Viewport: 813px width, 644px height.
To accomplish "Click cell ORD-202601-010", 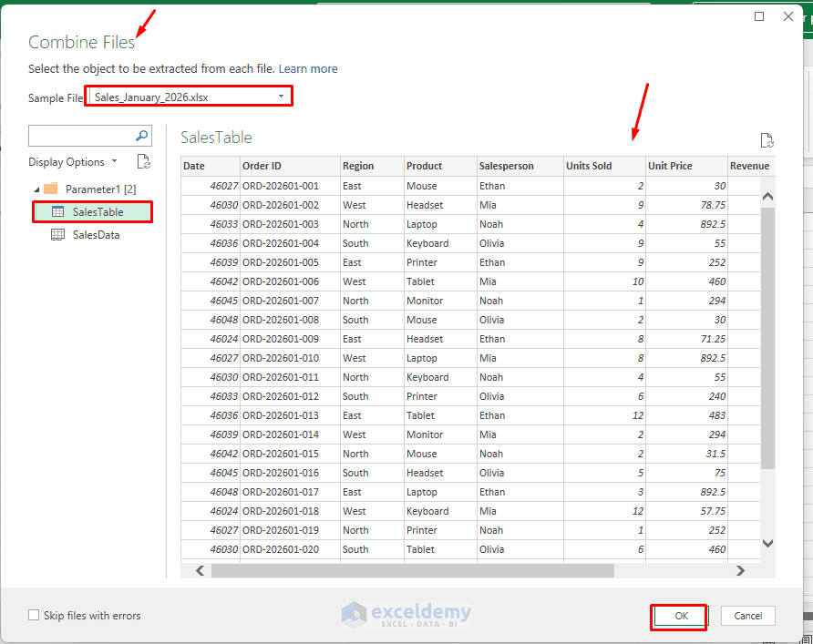I will pos(290,358).
